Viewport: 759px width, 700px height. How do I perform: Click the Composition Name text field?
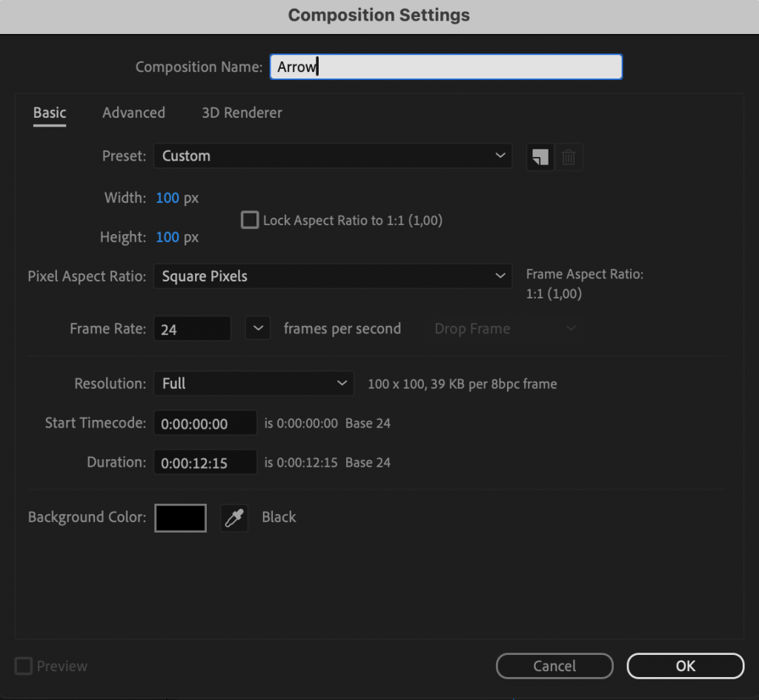coord(445,67)
